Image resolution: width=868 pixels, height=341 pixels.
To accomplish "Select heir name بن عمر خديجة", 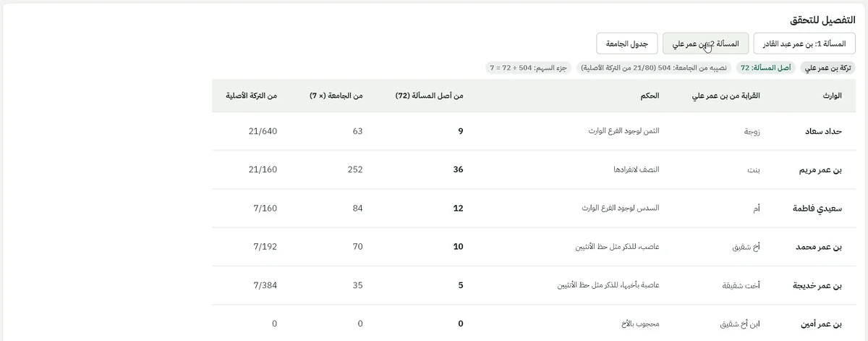I will pyautogui.click(x=817, y=285).
